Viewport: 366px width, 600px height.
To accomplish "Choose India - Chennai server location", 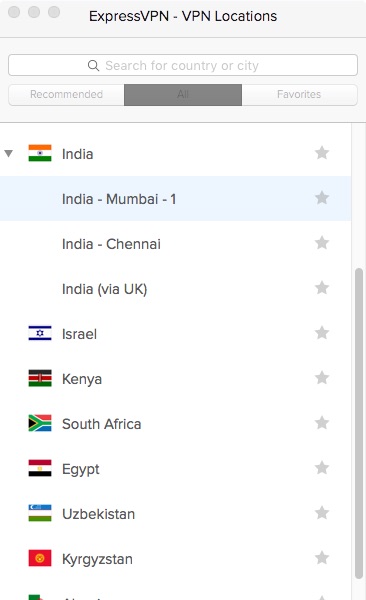I will (x=175, y=243).
